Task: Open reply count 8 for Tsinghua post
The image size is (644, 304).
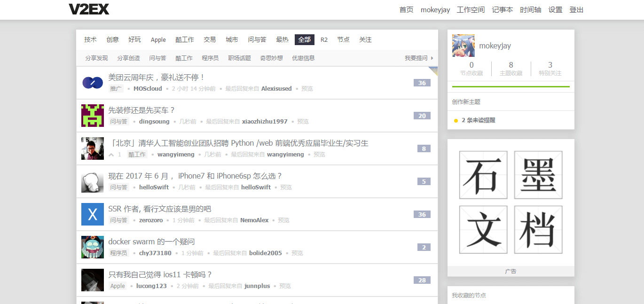Action: 424,148
